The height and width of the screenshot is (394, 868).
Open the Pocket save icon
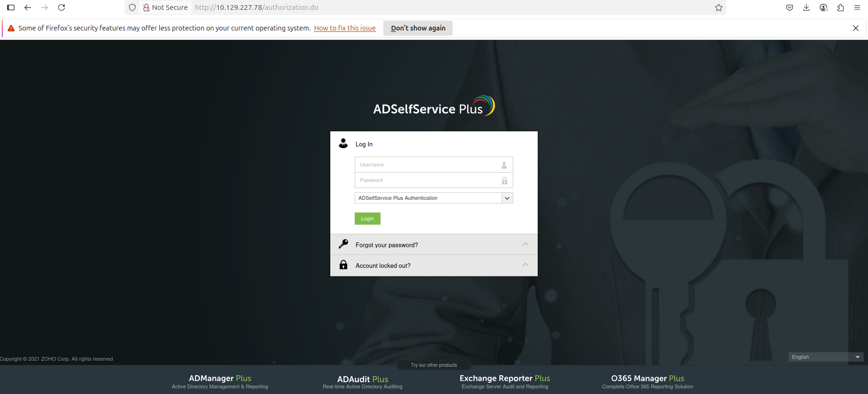pos(790,8)
